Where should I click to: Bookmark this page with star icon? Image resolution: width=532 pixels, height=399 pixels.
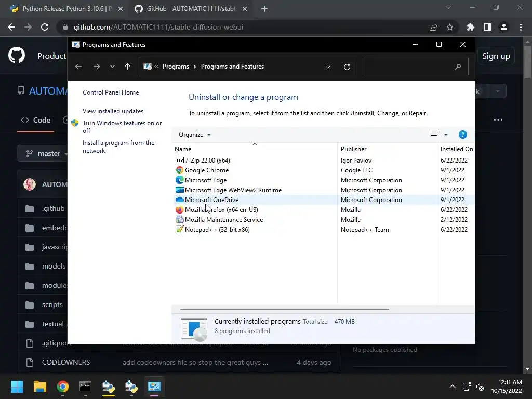tap(450, 27)
